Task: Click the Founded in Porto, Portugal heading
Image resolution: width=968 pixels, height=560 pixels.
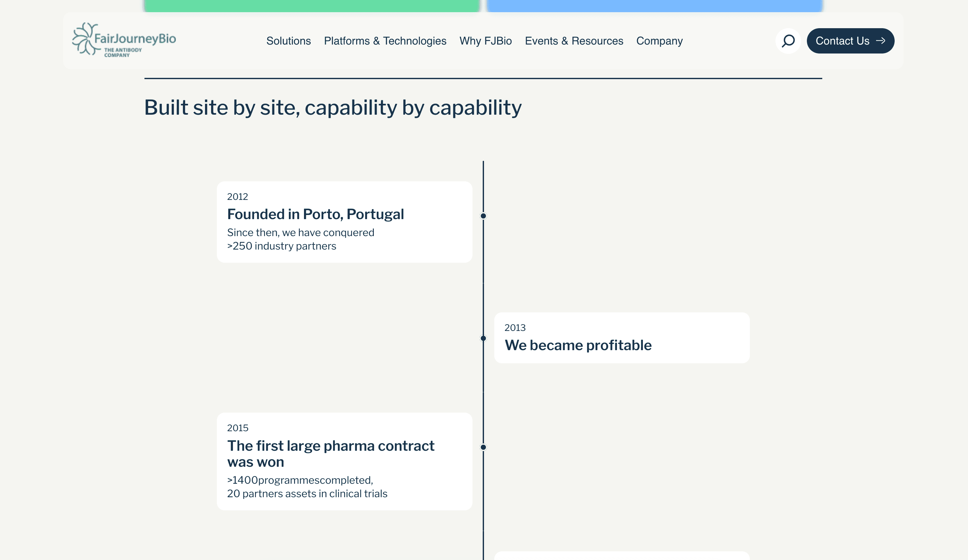Action: (x=316, y=214)
